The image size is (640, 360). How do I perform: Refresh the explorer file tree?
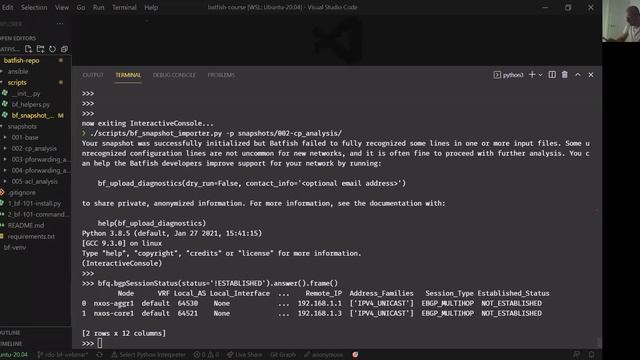[x=52, y=49]
